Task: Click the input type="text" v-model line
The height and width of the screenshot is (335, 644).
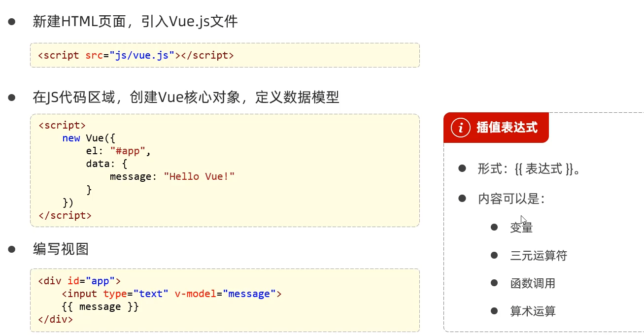Action: pyautogui.click(x=172, y=294)
